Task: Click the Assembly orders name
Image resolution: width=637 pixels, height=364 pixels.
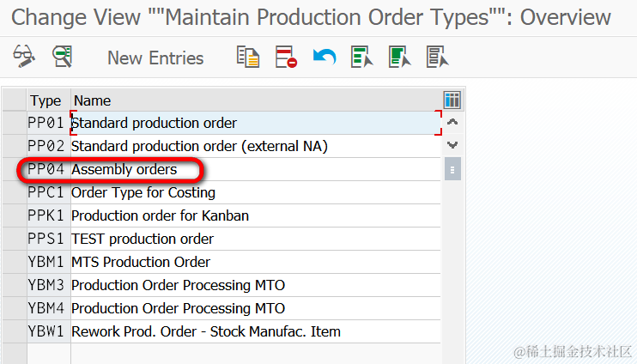Action: 256,169
